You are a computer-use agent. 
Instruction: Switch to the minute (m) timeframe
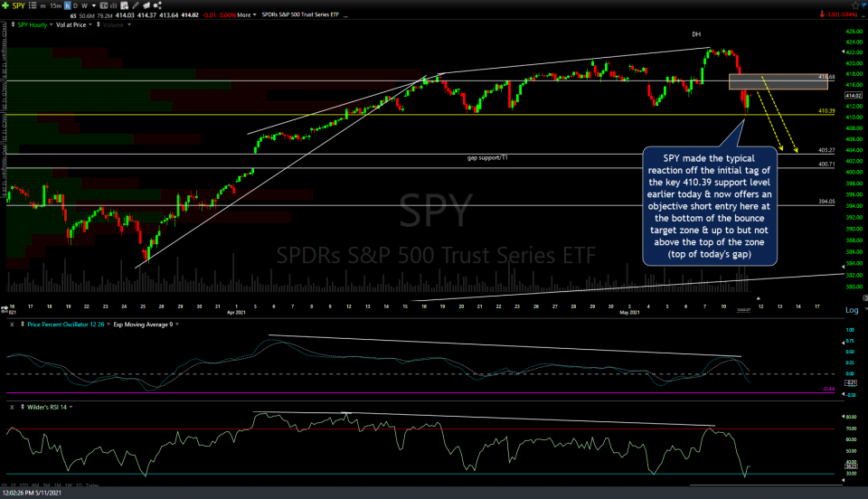(x=42, y=6)
